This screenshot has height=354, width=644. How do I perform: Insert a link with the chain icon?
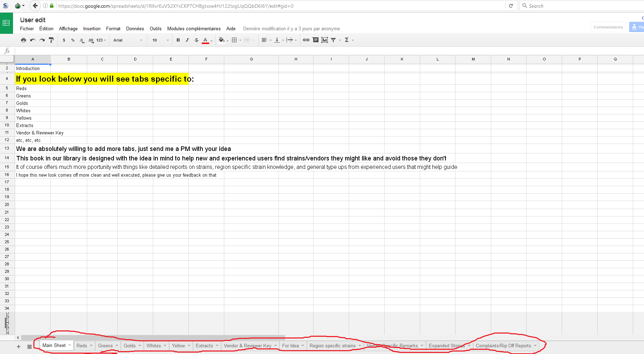click(x=306, y=40)
